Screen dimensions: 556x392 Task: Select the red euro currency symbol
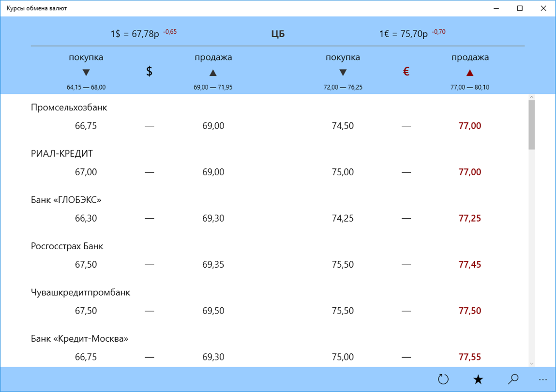pos(406,71)
